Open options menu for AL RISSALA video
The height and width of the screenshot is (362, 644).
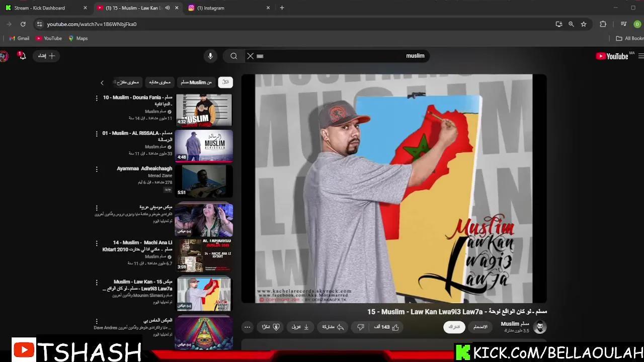97,133
